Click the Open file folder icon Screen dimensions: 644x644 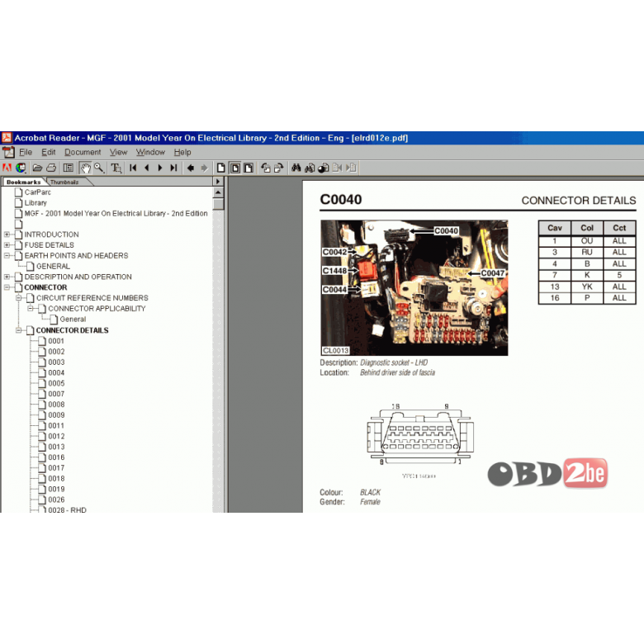tap(38, 168)
